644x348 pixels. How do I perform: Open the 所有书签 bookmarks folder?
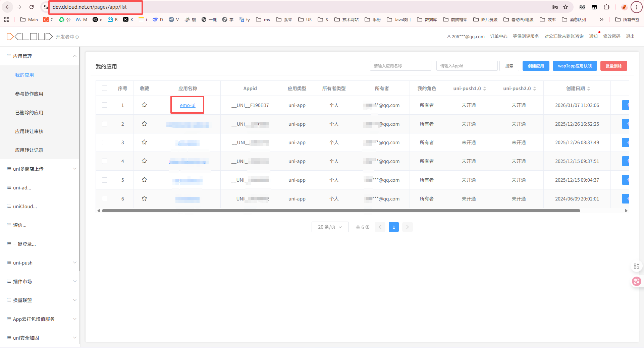pos(627,19)
